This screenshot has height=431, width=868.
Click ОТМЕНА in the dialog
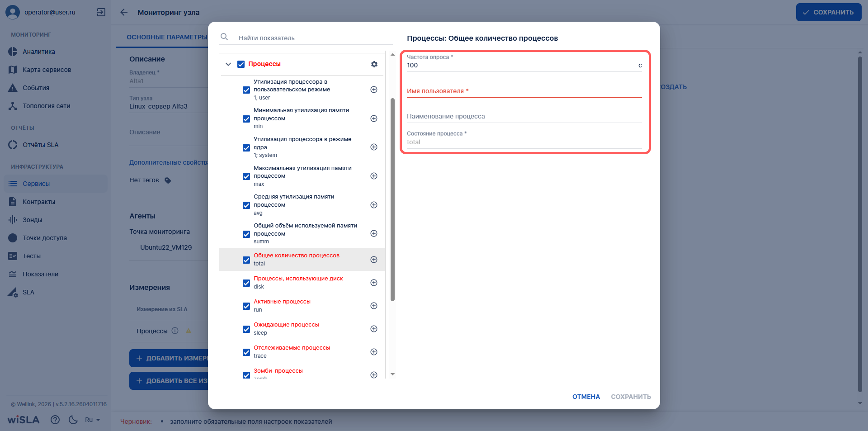click(586, 397)
